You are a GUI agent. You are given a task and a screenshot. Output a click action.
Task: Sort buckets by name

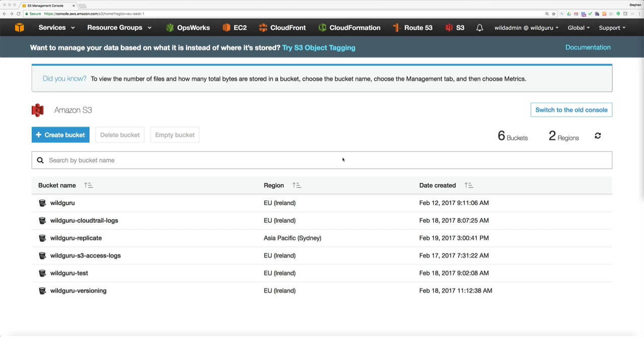pyautogui.click(x=88, y=186)
